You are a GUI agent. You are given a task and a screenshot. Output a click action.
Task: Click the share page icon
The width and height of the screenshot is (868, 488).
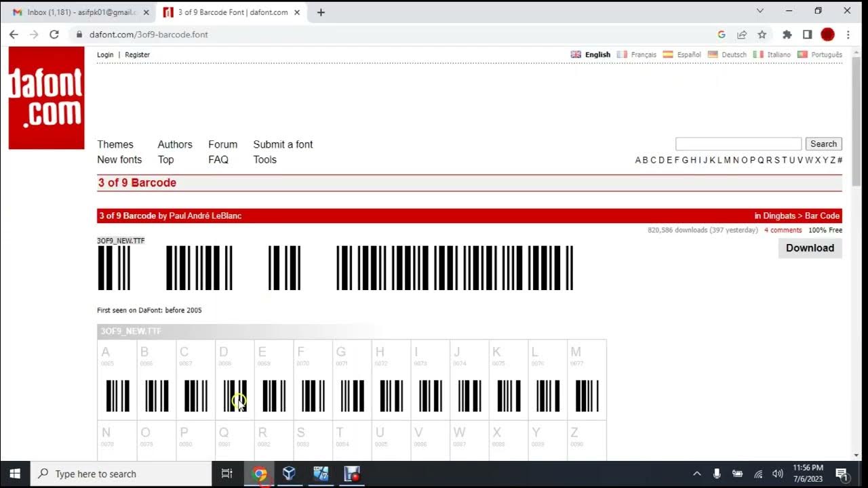[x=742, y=35]
